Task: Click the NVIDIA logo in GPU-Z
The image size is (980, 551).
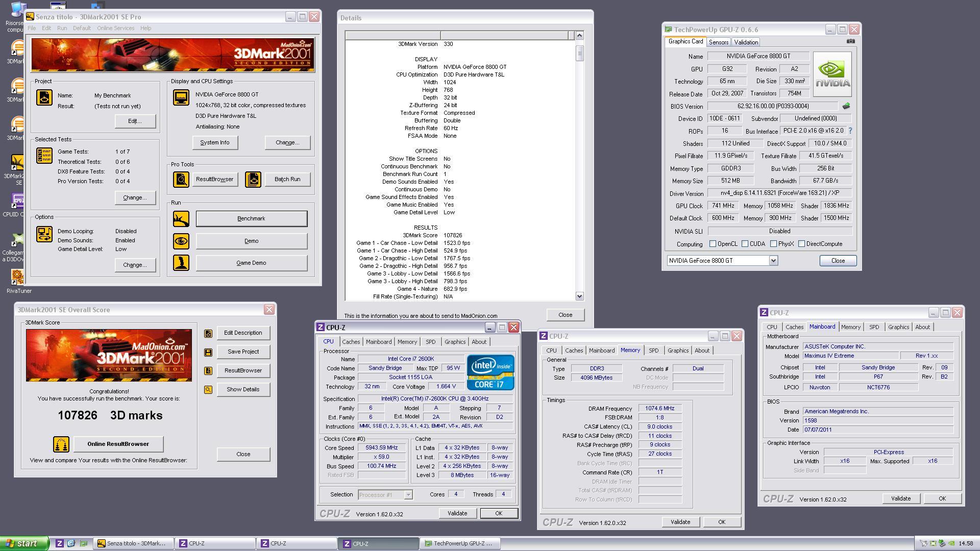Action: pos(832,74)
